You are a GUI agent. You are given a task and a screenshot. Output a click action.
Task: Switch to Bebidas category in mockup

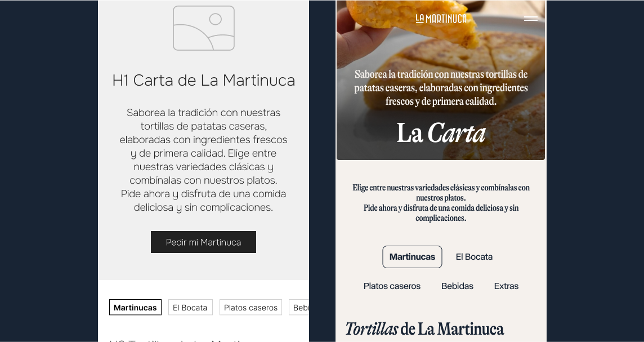click(457, 286)
